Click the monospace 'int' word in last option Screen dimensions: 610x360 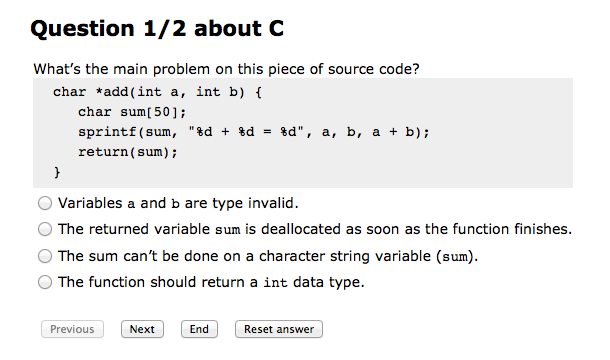pos(275,282)
